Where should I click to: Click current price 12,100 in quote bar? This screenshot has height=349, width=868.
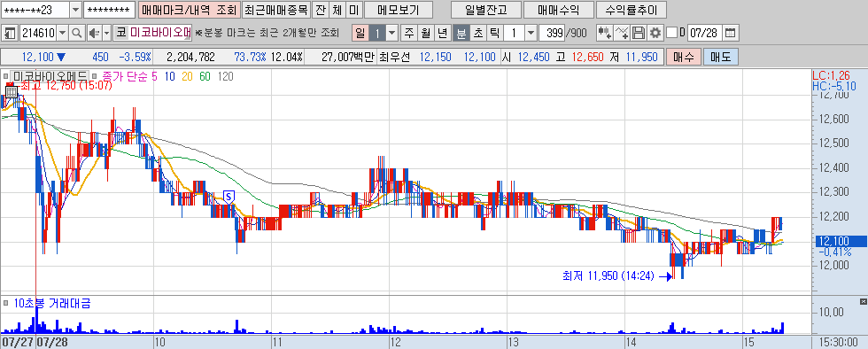(37, 57)
